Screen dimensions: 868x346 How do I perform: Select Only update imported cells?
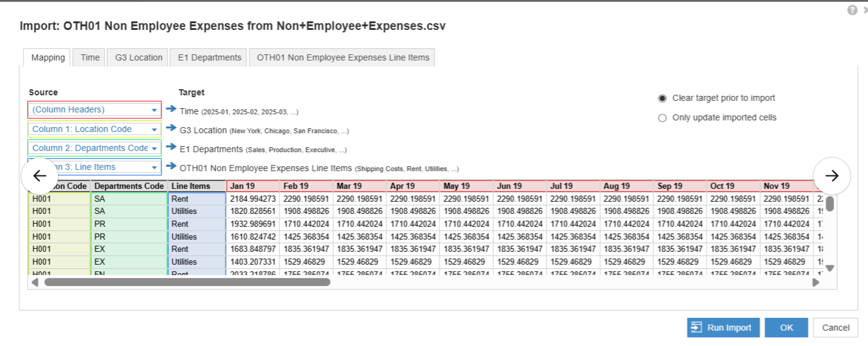tap(663, 118)
